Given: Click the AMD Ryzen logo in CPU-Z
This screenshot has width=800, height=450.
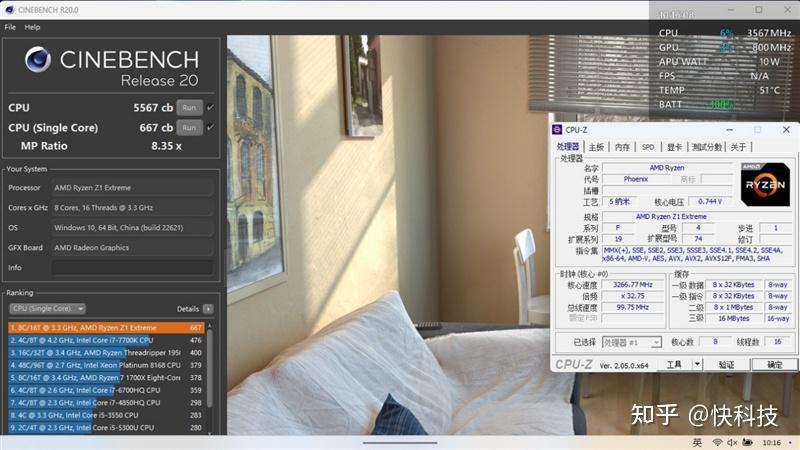Looking at the screenshot, I should click(x=765, y=184).
